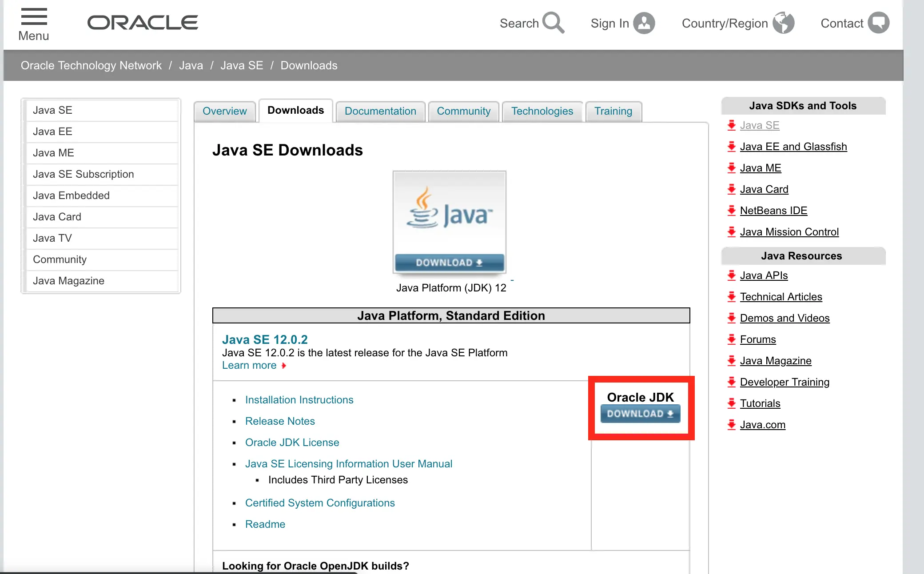Click the Oracle logo
Viewport: 924px width, 574px height.
tap(143, 23)
